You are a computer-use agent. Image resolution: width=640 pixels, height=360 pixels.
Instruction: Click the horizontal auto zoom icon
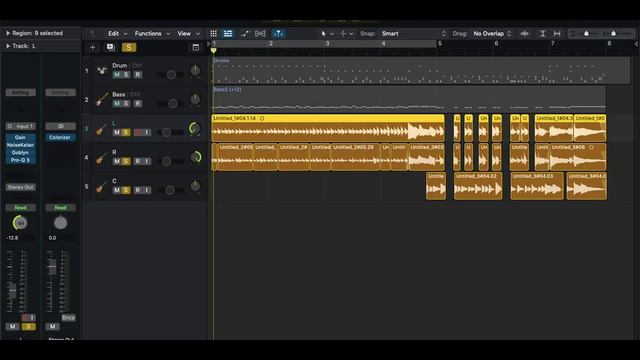pos(557,33)
